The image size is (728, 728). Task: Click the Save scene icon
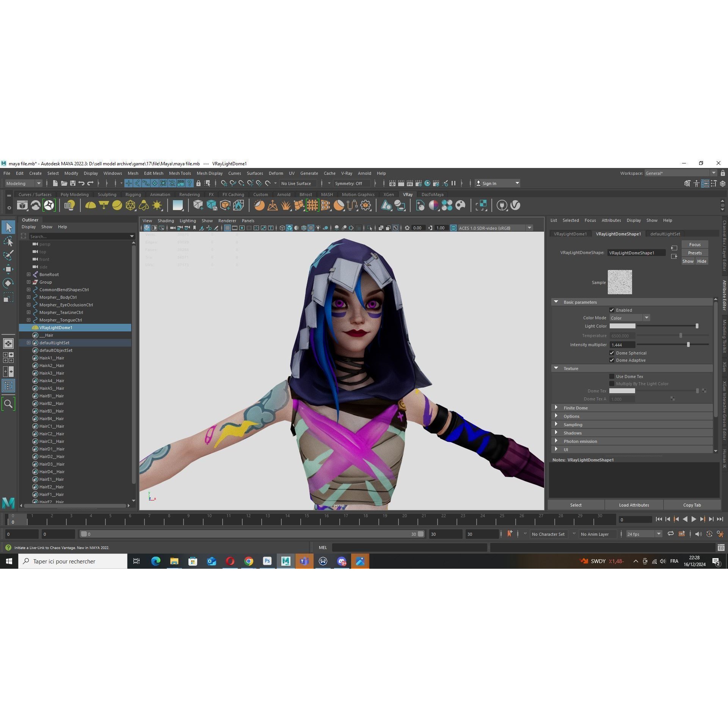[x=73, y=184]
